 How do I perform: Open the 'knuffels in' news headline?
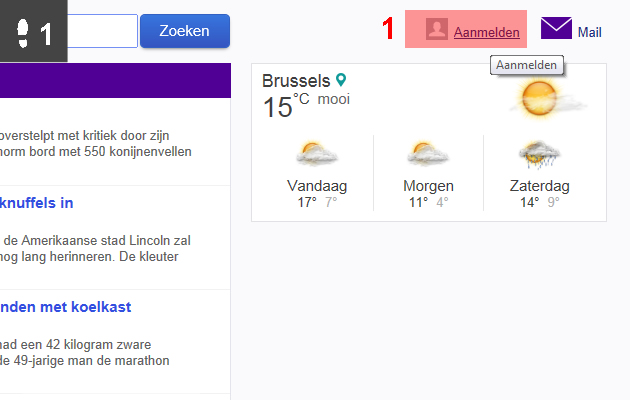(37, 203)
